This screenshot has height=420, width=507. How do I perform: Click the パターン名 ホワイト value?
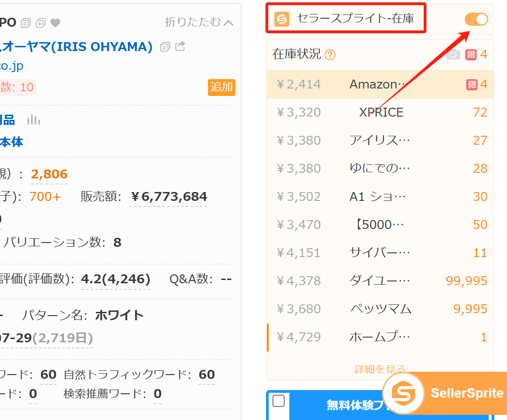click(119, 315)
